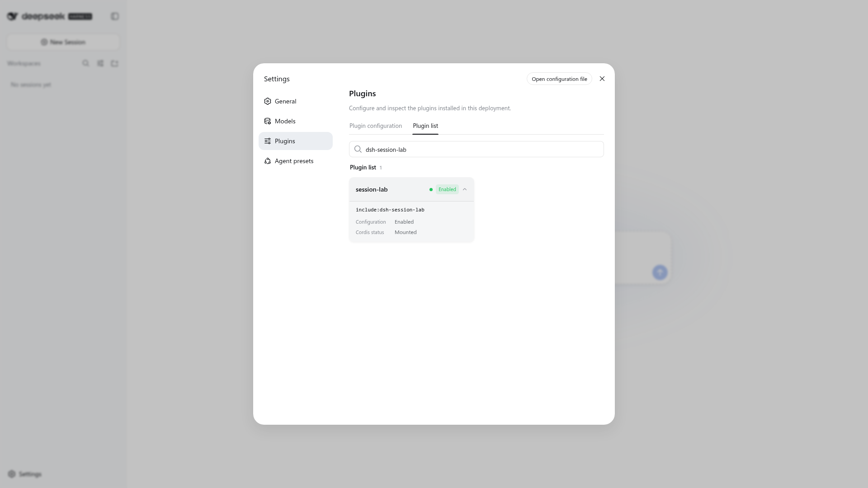Click the Models database icon

coord(268,121)
